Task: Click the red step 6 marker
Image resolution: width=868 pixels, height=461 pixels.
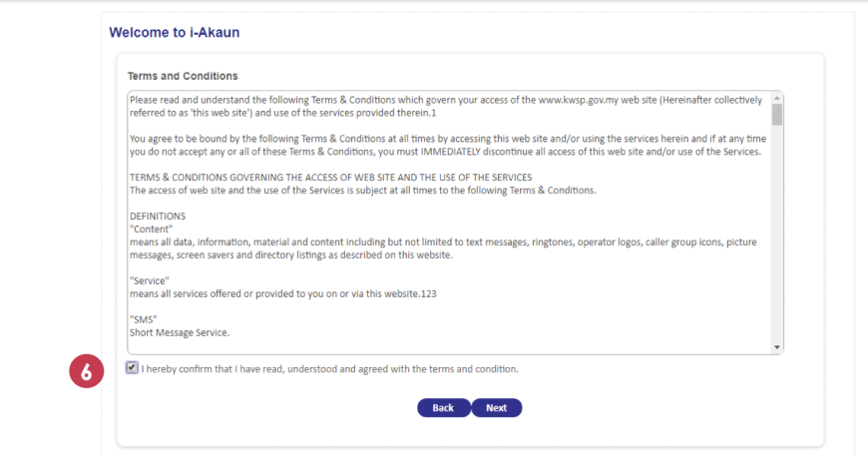Action: (x=87, y=371)
